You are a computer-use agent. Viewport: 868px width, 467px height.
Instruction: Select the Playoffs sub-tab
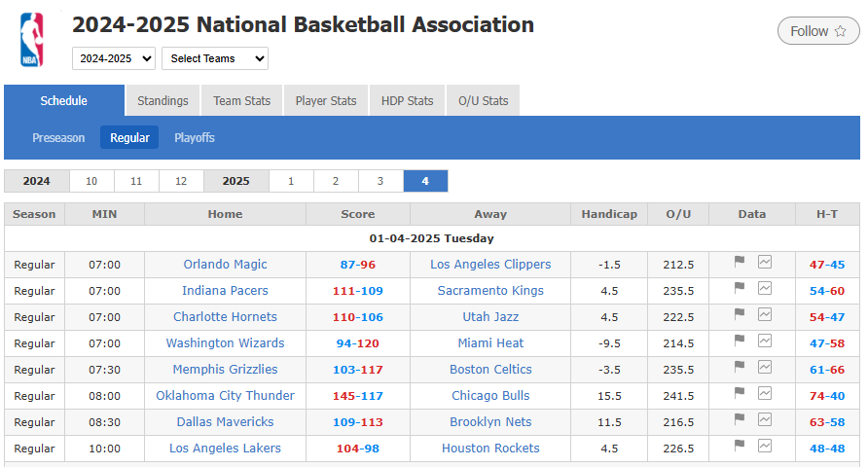click(x=195, y=138)
